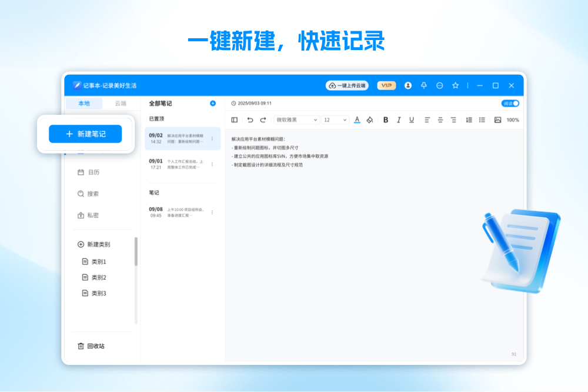Open more options for the 09/01 note
The width and height of the screenshot is (588, 392).
coord(212,164)
